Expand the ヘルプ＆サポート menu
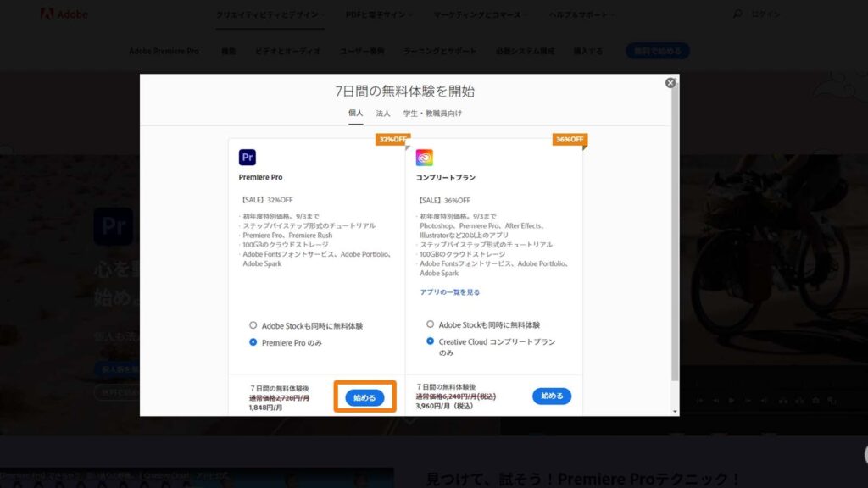868x488 pixels. pyautogui.click(x=581, y=14)
